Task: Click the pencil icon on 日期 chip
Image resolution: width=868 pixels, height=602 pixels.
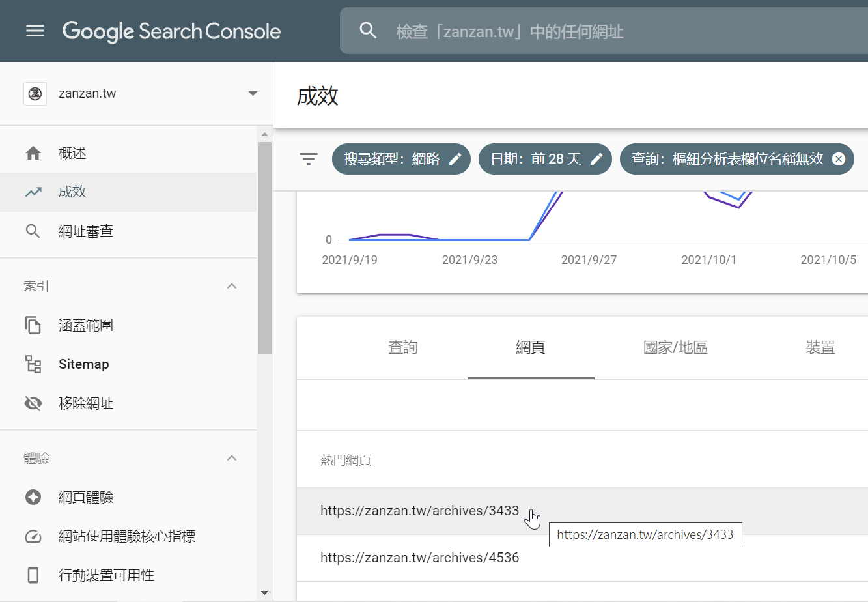Action: pyautogui.click(x=596, y=159)
